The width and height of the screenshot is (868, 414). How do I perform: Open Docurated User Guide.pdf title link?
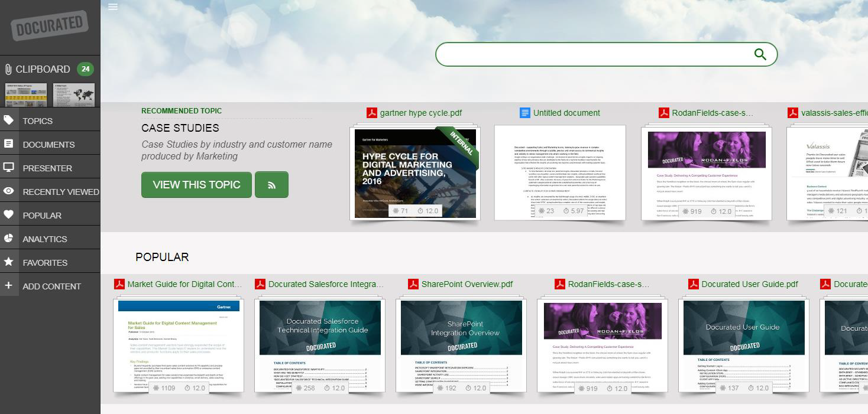click(750, 284)
